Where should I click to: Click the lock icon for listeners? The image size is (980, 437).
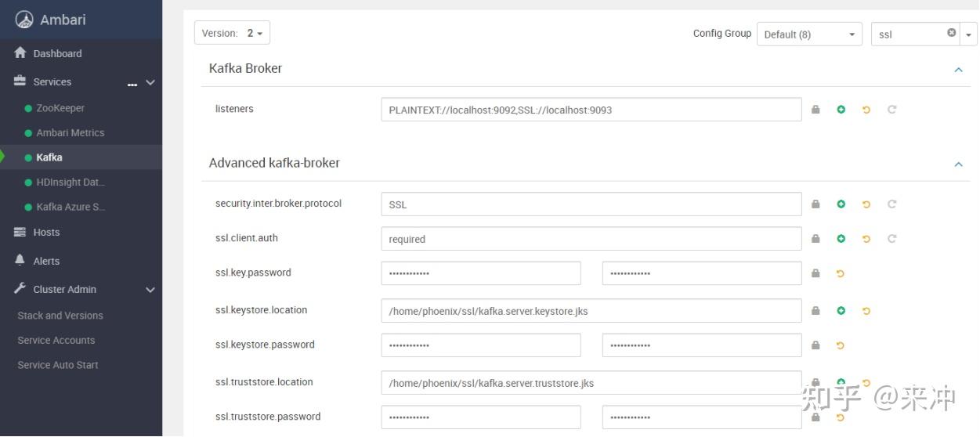pyautogui.click(x=815, y=110)
